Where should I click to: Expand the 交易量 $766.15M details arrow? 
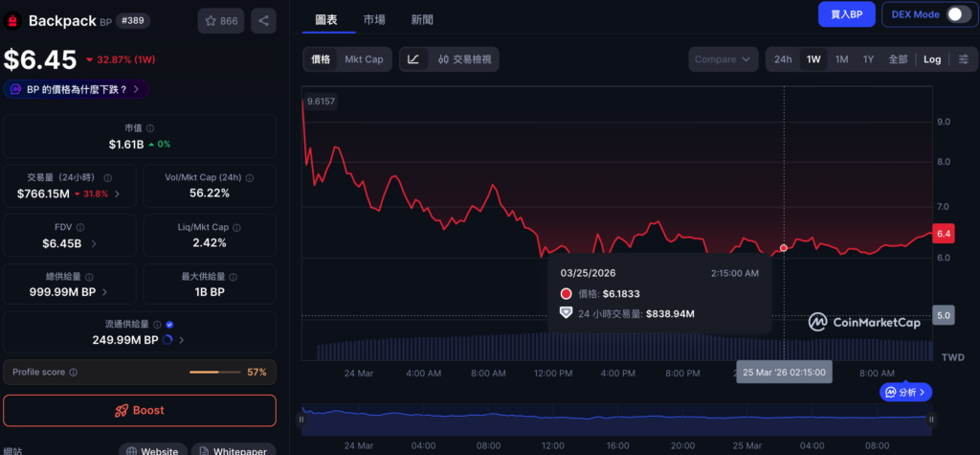click(x=117, y=193)
